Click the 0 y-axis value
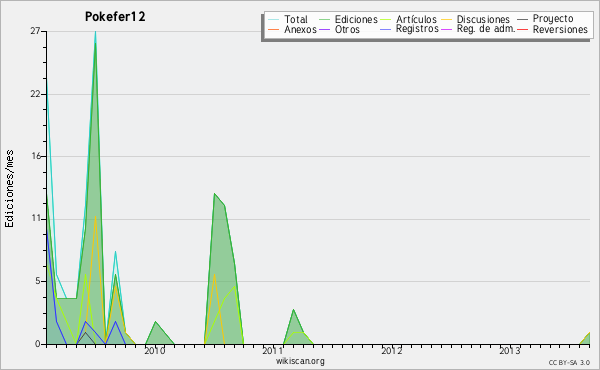 coord(38,344)
